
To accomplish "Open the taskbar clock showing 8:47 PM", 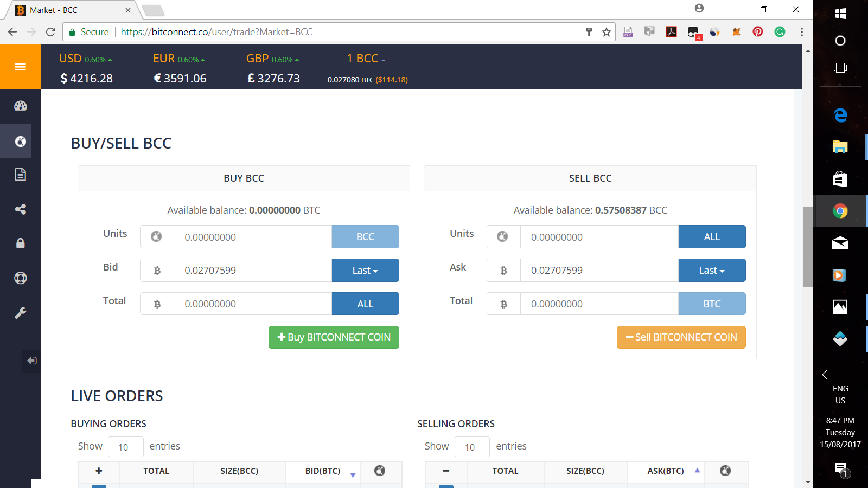I will pyautogui.click(x=840, y=432).
